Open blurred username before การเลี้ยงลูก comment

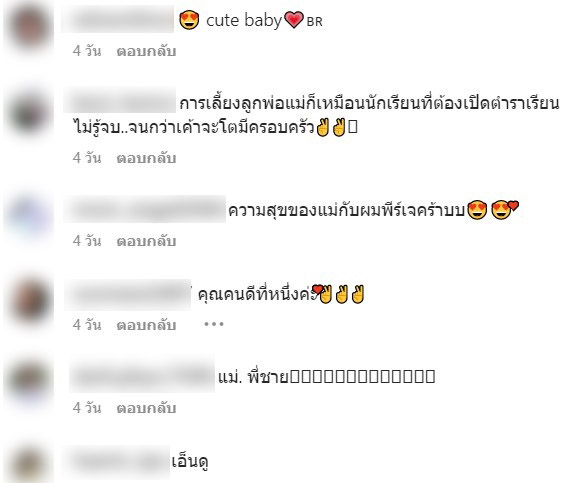tap(120, 100)
